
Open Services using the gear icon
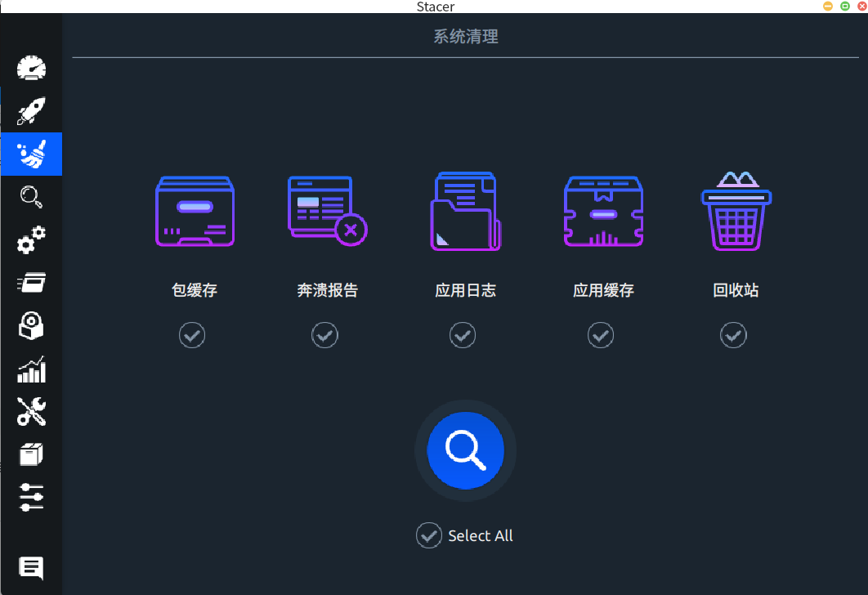coord(31,240)
